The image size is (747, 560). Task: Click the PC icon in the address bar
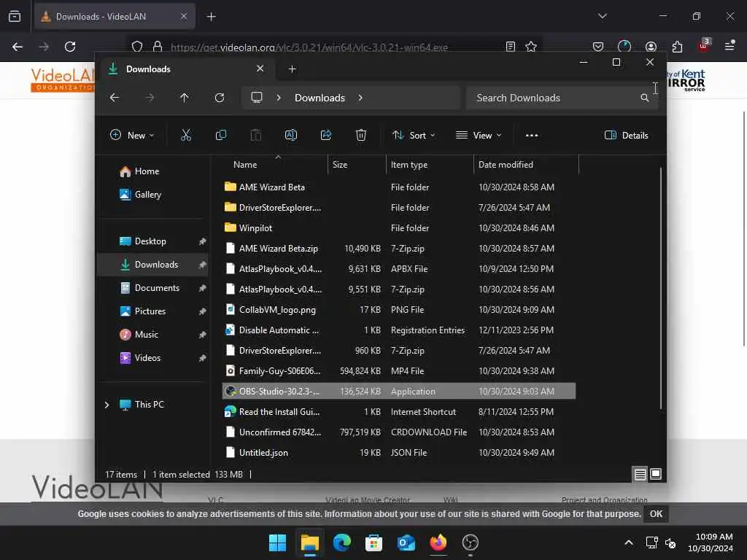[257, 98]
